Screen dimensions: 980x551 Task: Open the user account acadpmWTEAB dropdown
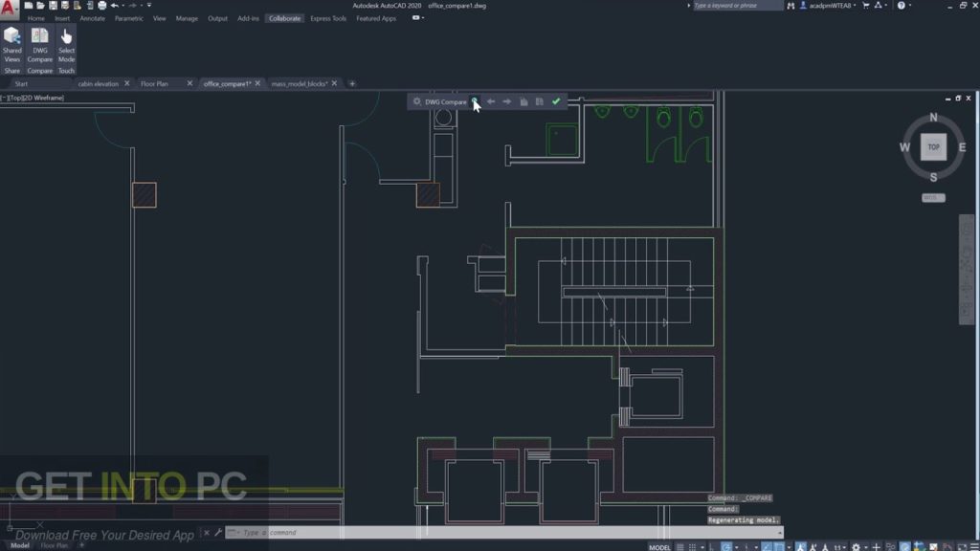click(x=829, y=6)
